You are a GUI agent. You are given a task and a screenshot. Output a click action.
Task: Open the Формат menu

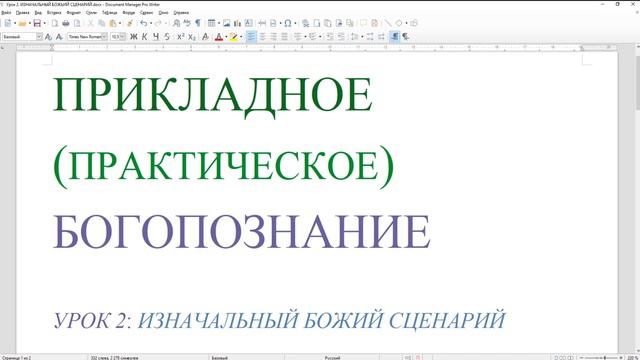[x=74, y=13]
